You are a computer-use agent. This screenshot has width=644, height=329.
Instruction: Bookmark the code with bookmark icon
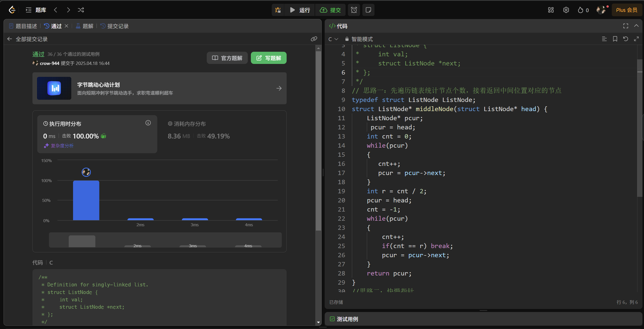(x=615, y=39)
